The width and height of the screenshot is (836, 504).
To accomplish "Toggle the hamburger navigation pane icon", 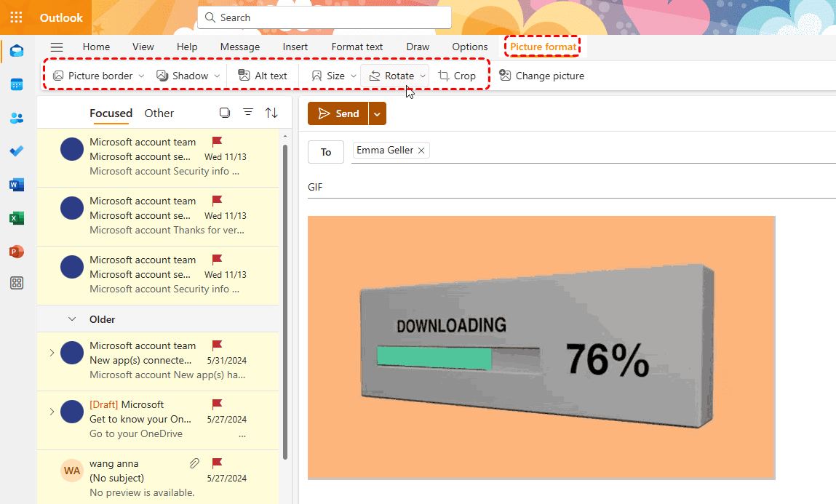I will tap(57, 47).
